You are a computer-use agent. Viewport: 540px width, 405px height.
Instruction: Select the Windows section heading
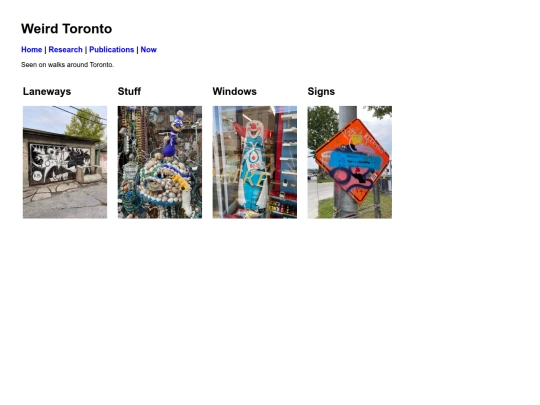click(235, 91)
